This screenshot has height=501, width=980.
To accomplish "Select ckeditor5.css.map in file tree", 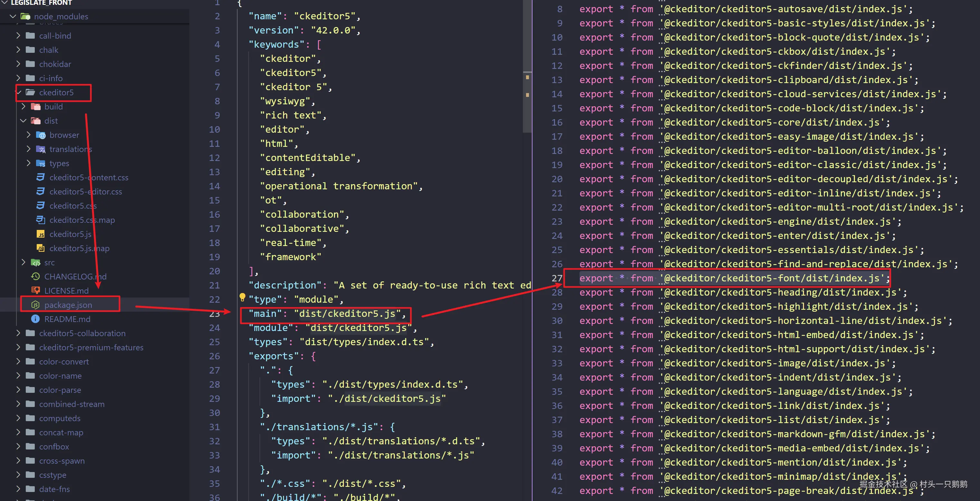I will (82, 220).
